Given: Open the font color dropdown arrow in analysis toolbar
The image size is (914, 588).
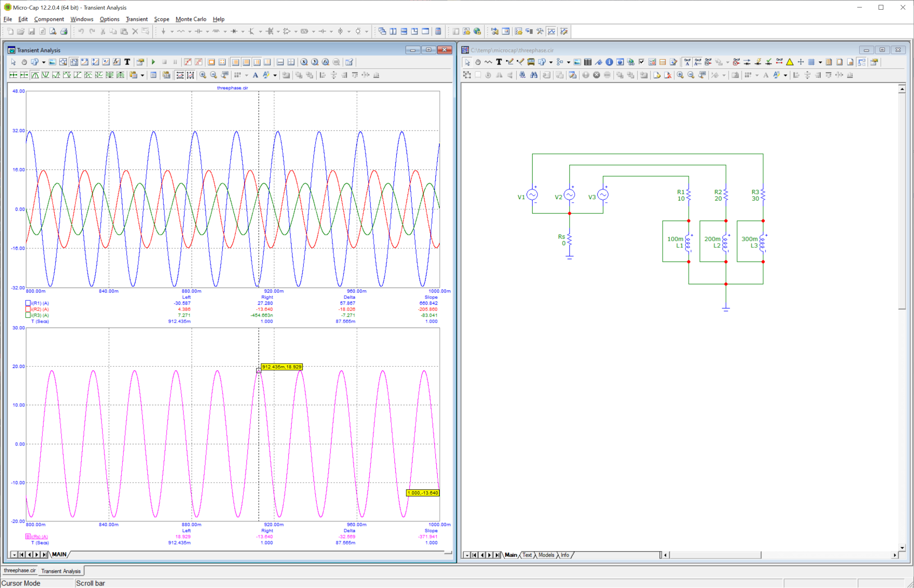Looking at the screenshot, I should [x=275, y=75].
